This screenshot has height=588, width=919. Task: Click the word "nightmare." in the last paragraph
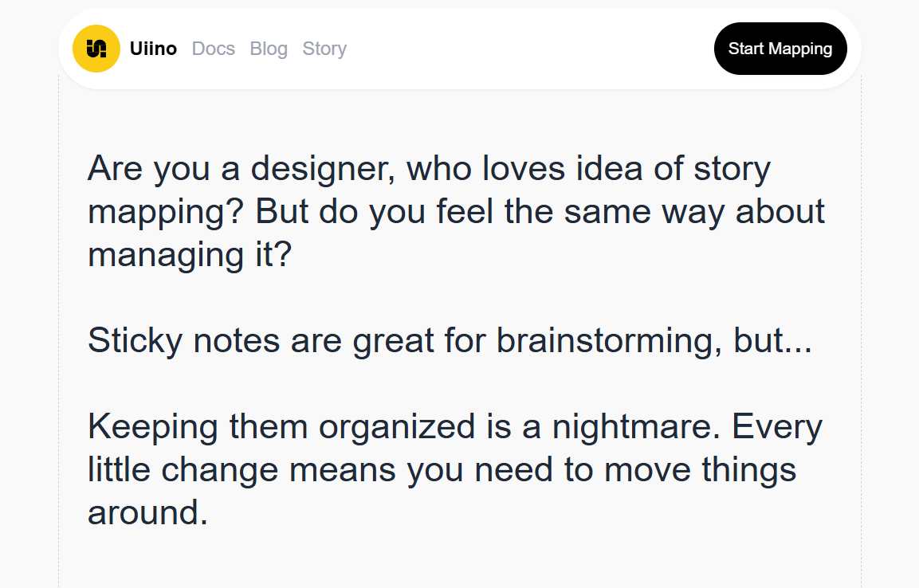[636, 427]
